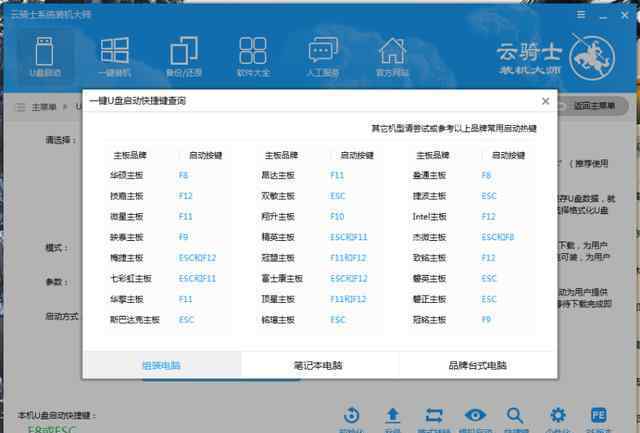Click the F10 key for 翔升主板
This screenshot has height=433, width=640.
click(337, 217)
